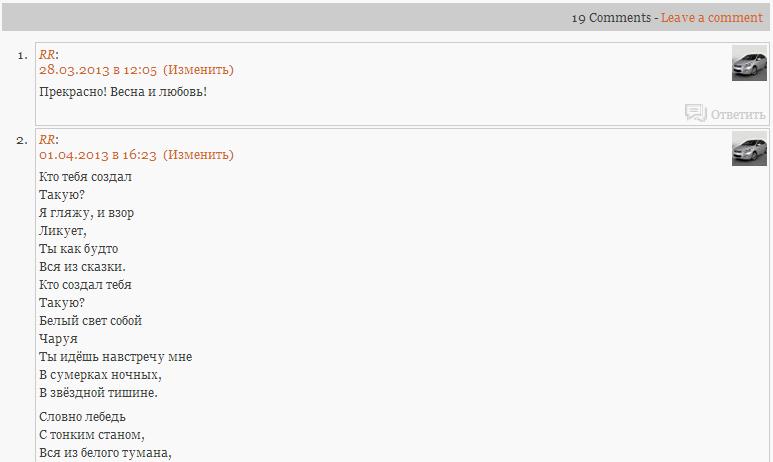Screen dimensions: 773x462
Task: Click 'Ответить' under the first comment
Action: (x=738, y=114)
